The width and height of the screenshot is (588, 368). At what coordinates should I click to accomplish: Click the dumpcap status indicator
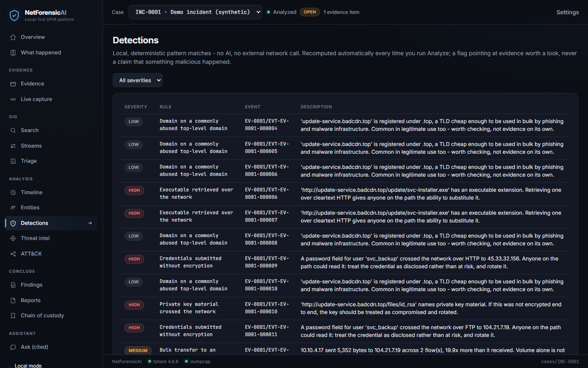coord(198,361)
